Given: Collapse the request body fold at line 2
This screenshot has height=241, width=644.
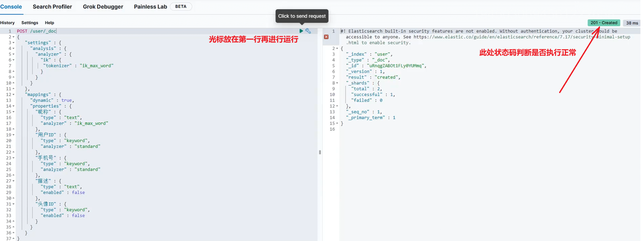Looking at the screenshot, I should 13,37.
